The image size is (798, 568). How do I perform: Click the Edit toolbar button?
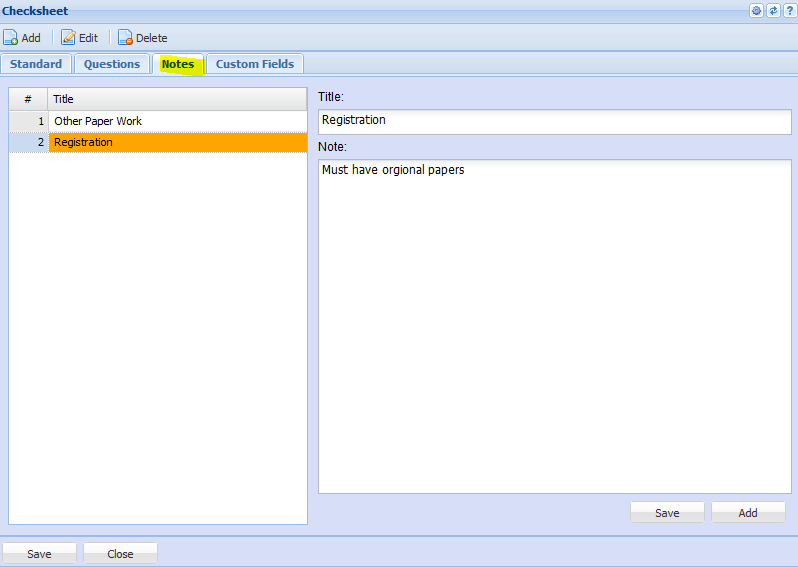pyautogui.click(x=80, y=38)
